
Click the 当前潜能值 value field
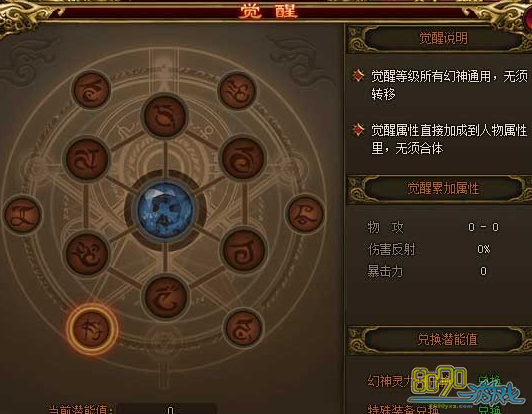[167, 409]
